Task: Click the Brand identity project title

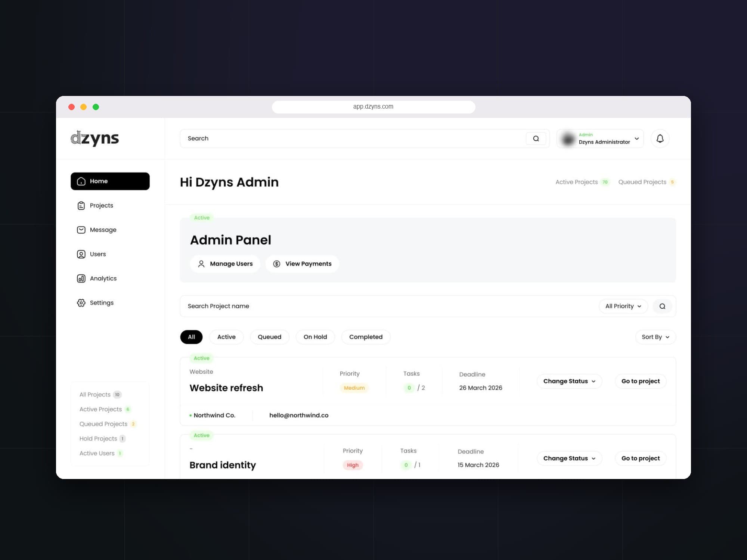Action: coord(223,465)
